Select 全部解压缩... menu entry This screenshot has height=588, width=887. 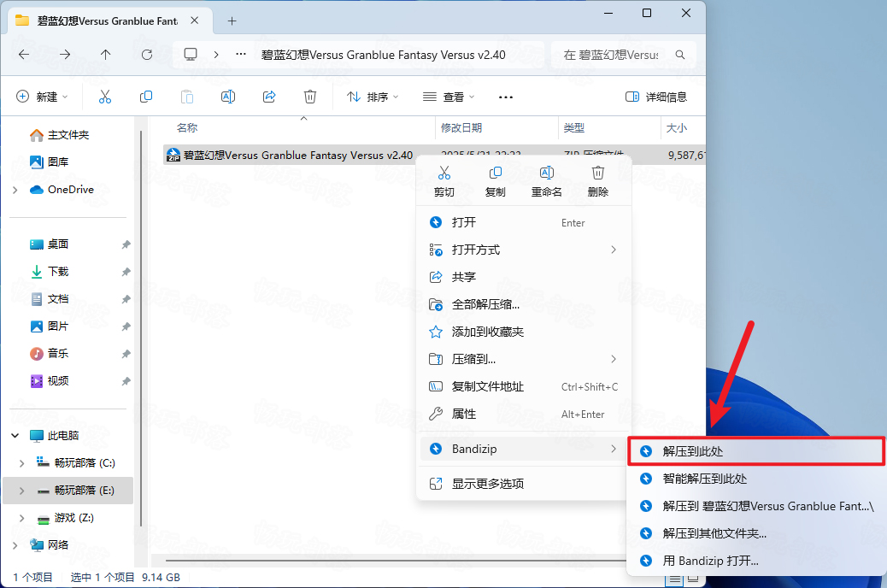[x=524, y=304]
